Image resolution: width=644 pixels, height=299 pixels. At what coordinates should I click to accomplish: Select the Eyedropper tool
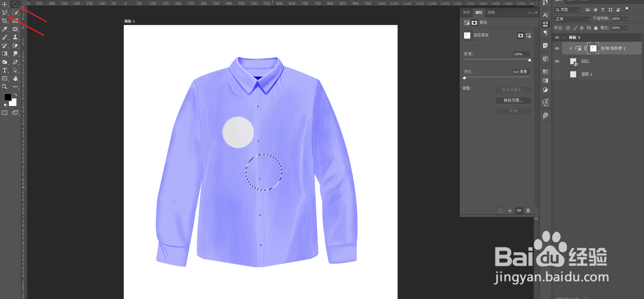click(5, 29)
